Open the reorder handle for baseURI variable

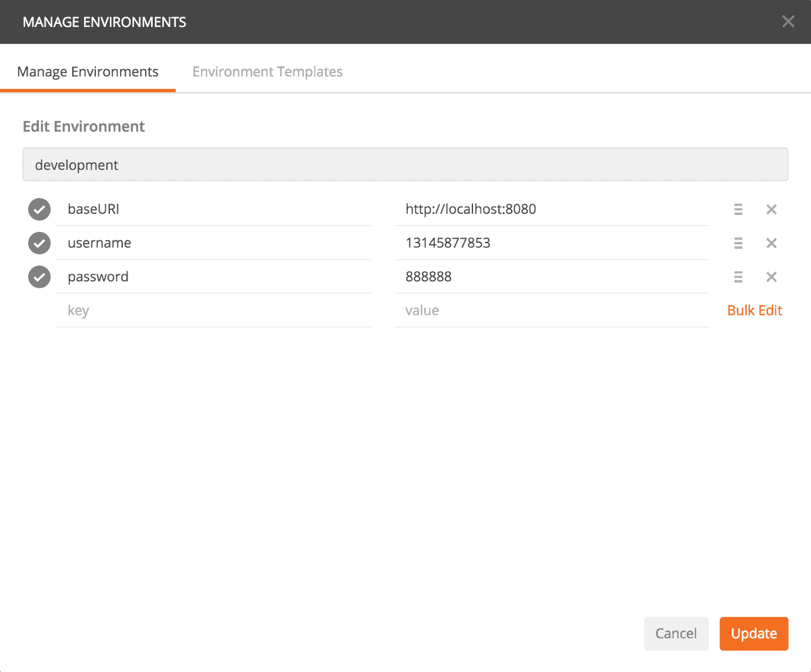point(738,209)
